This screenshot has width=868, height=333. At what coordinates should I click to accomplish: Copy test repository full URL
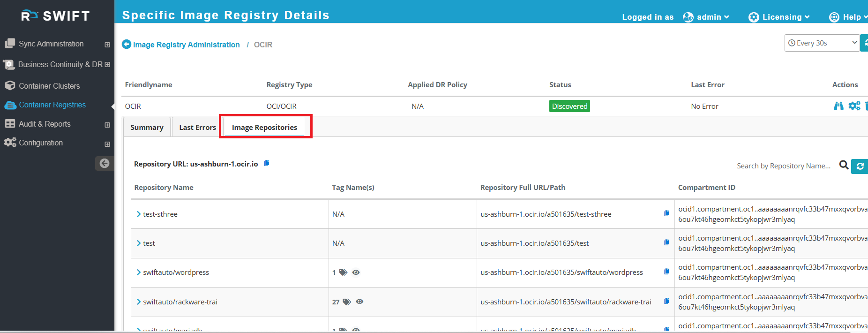point(666,242)
